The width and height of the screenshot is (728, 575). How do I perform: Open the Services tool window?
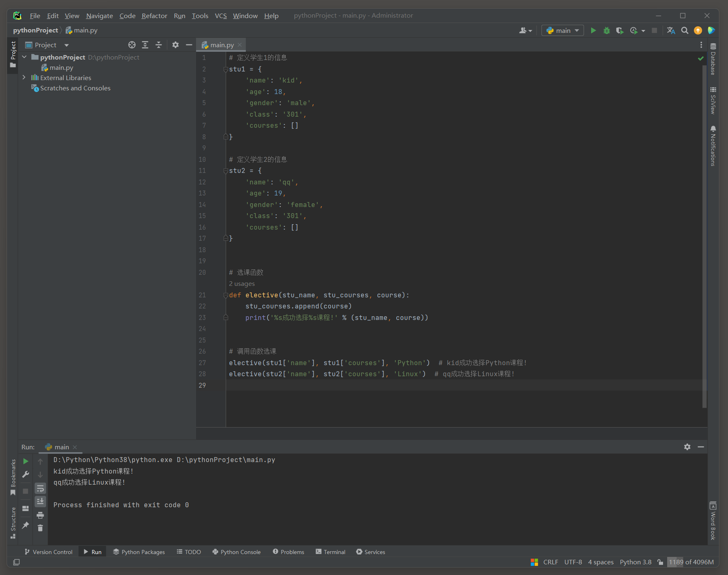coord(370,552)
